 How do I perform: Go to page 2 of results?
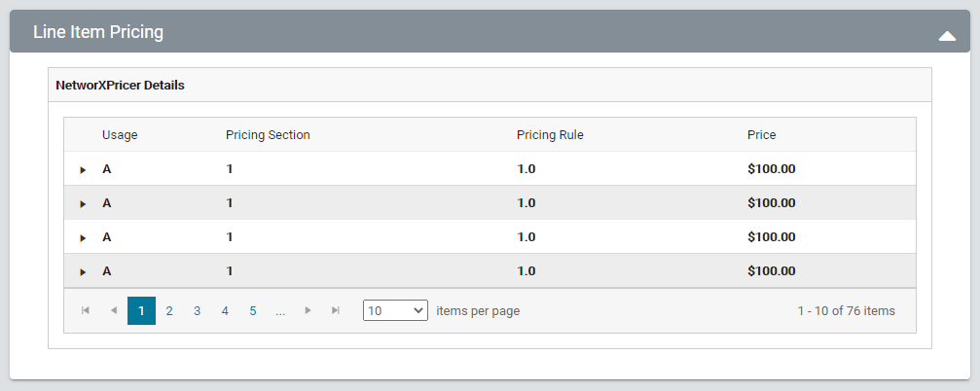point(169,311)
